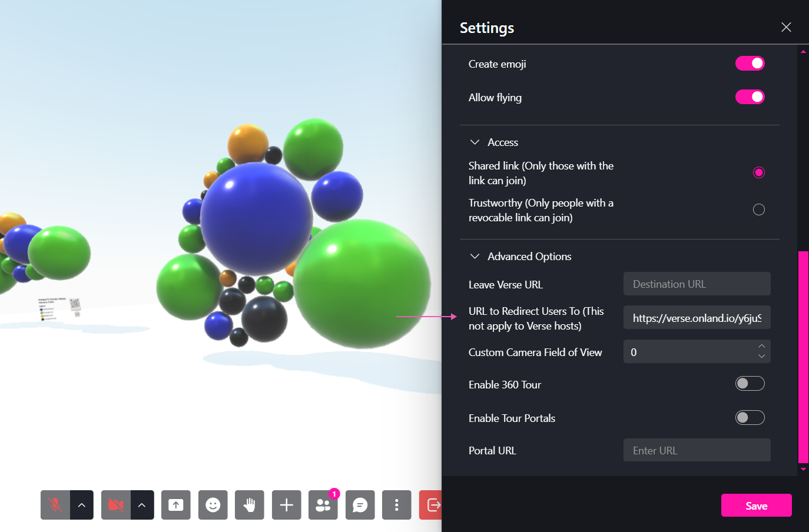The width and height of the screenshot is (809, 532).
Task: Turn on the camera
Action: coord(114,505)
